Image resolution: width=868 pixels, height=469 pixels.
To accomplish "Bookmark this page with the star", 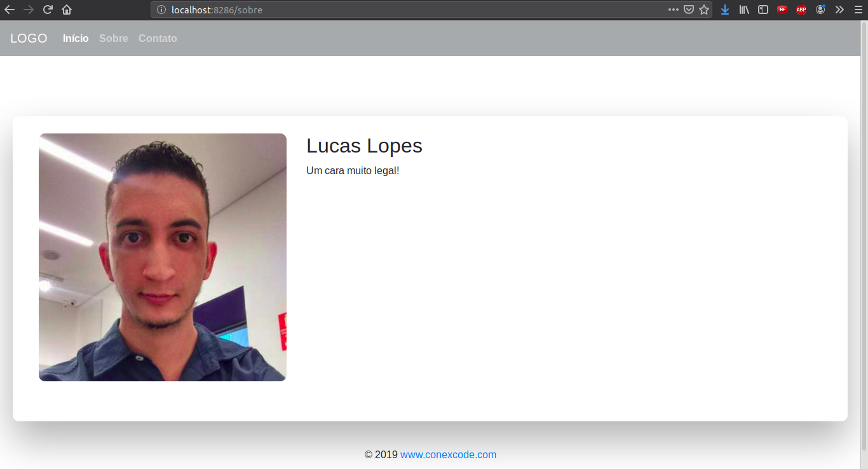I will tap(704, 10).
